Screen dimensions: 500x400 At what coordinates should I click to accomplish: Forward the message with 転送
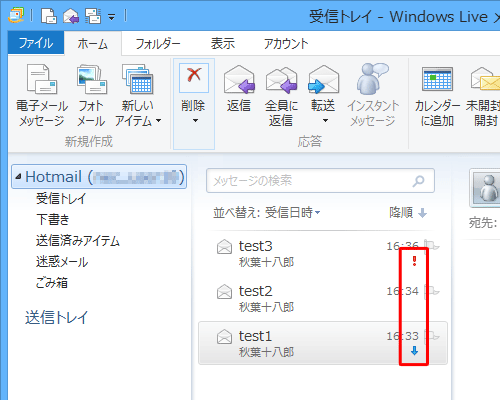[323, 88]
